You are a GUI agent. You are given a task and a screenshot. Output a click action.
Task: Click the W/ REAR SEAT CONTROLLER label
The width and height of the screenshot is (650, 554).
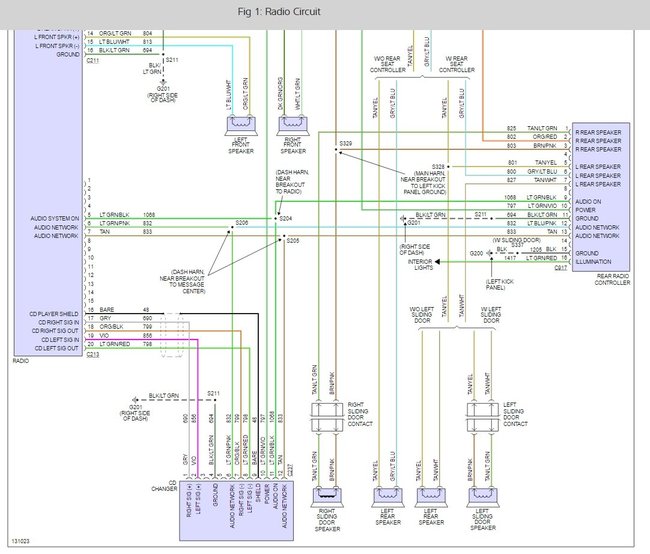(457, 64)
